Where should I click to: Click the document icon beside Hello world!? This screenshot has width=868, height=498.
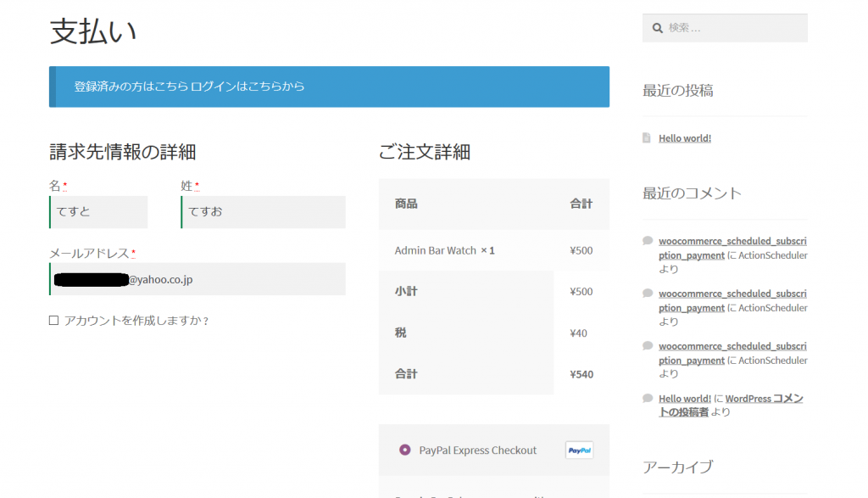click(x=647, y=138)
